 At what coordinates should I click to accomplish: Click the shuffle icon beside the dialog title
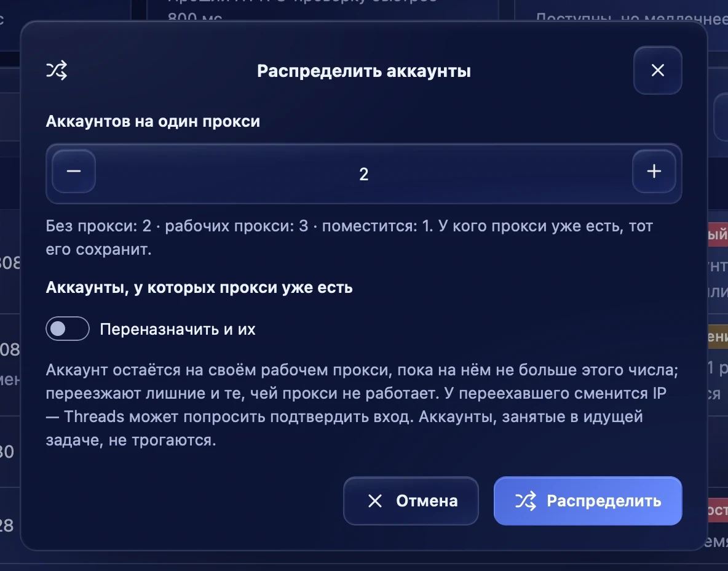tap(57, 71)
